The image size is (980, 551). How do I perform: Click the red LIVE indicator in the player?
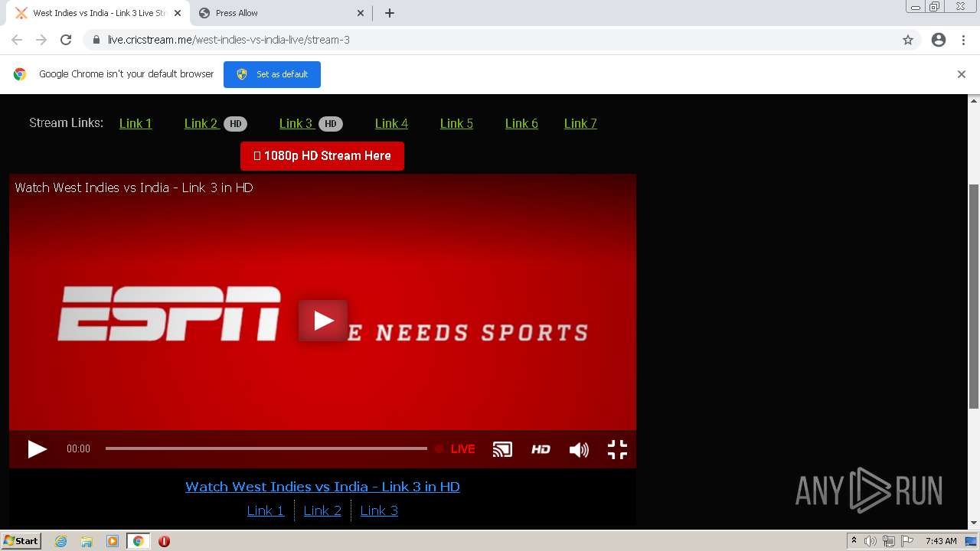tap(456, 449)
